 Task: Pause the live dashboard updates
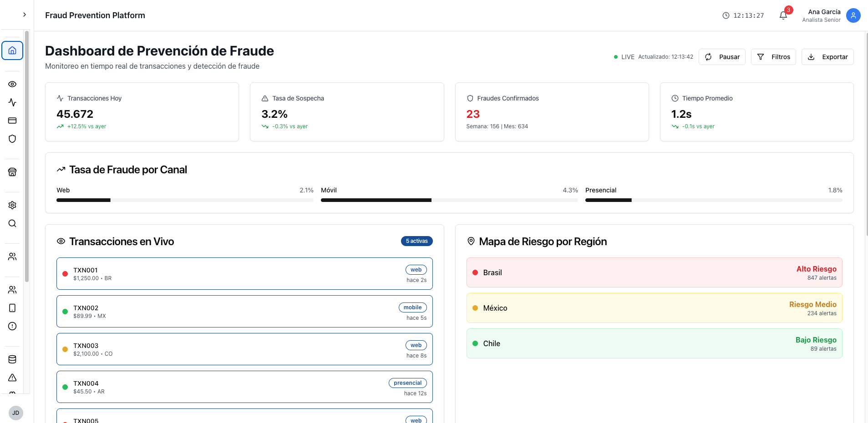(x=722, y=57)
